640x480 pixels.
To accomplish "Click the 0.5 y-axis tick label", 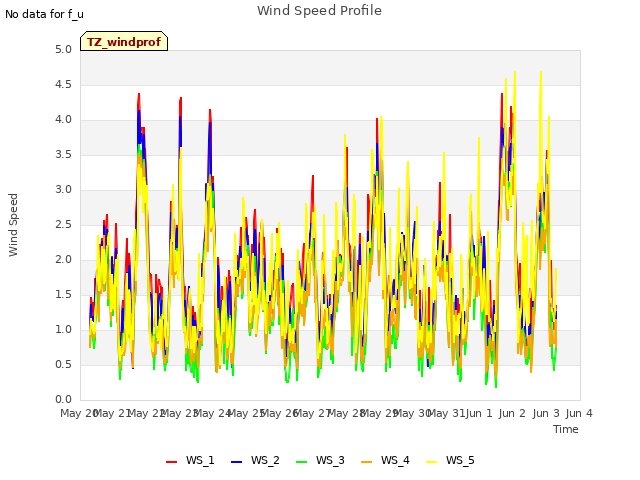I will coord(63,364).
